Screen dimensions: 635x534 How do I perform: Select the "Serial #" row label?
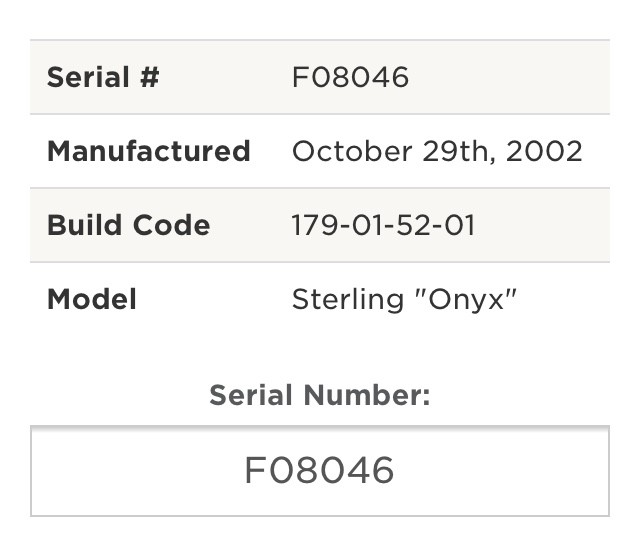[x=103, y=77]
